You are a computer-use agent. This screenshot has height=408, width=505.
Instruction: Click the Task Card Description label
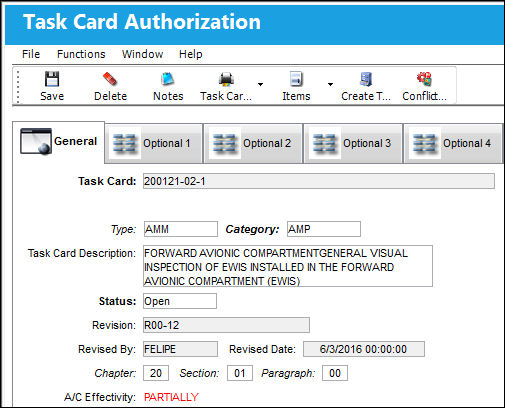pyautogui.click(x=82, y=253)
